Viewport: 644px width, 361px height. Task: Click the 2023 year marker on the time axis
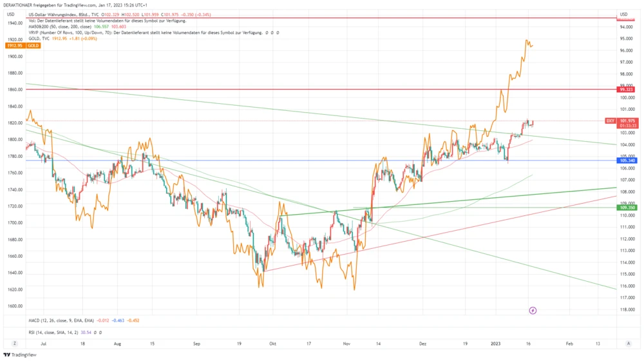pos(496,344)
